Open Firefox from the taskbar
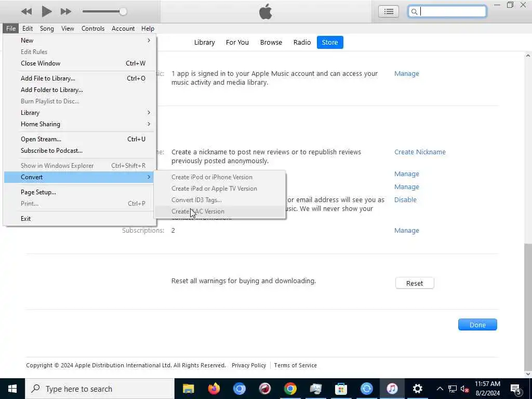Screen dimensions: 532x399 point(214,389)
